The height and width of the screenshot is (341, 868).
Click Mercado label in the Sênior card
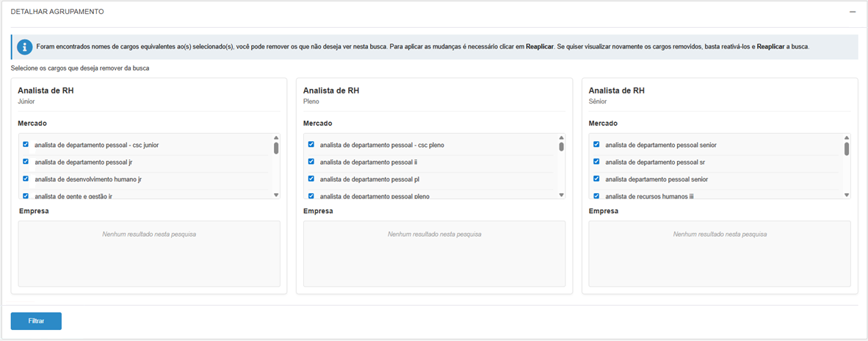603,123
